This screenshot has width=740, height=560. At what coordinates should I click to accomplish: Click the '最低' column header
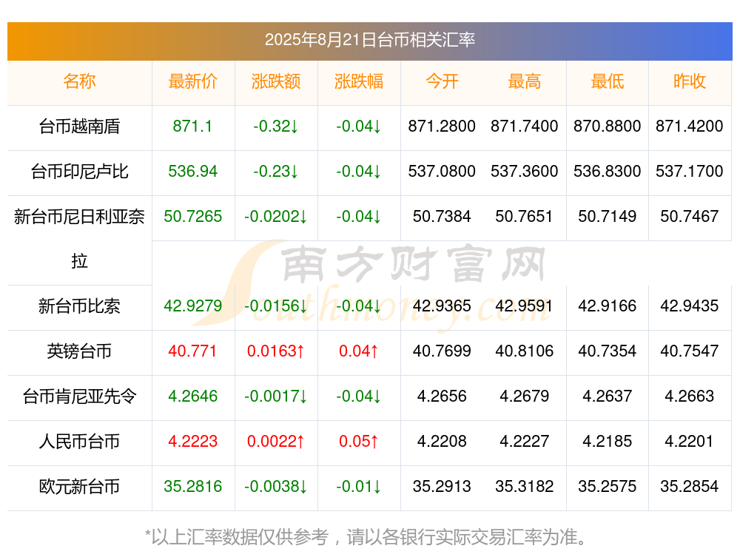tap(608, 81)
